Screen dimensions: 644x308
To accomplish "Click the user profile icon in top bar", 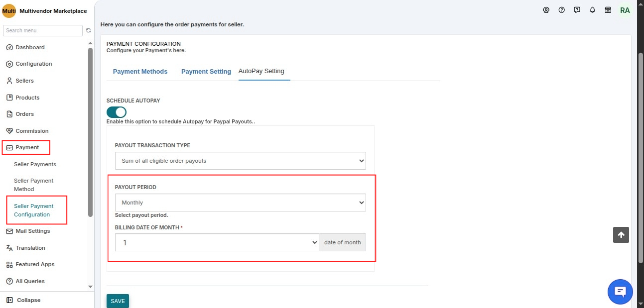I will click(x=546, y=10).
